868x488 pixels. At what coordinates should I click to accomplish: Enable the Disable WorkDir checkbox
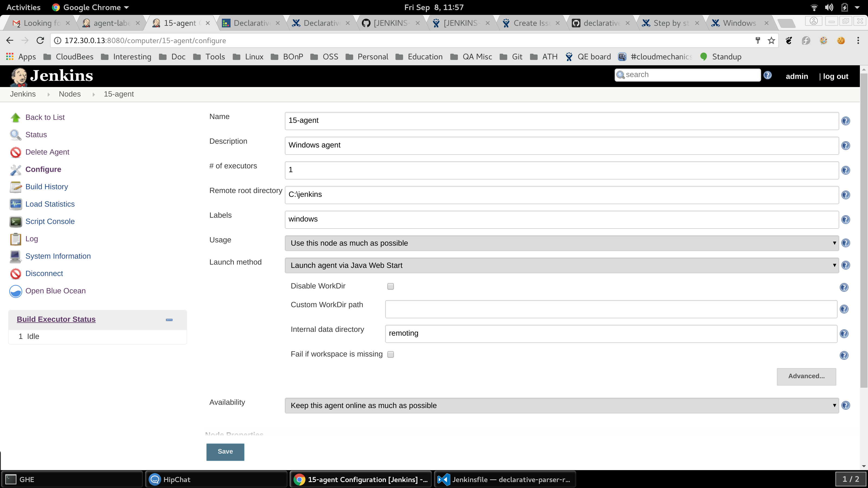point(391,286)
